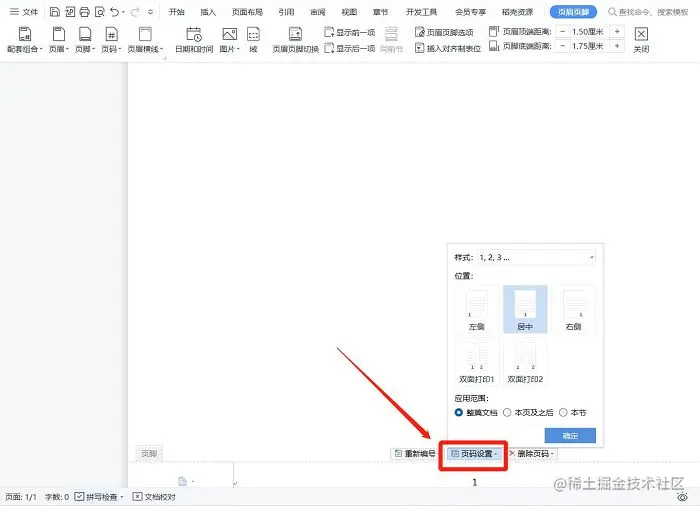This screenshot has height=507, width=700.
Task: Click the Save icon in quick access toolbar
Action: 54,12
